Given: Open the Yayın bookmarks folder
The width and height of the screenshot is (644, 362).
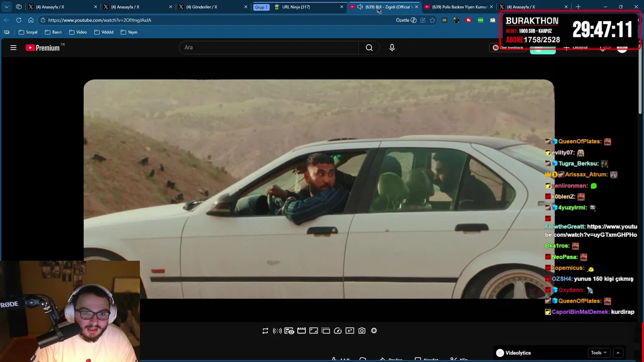Looking at the screenshot, I should coord(129,32).
